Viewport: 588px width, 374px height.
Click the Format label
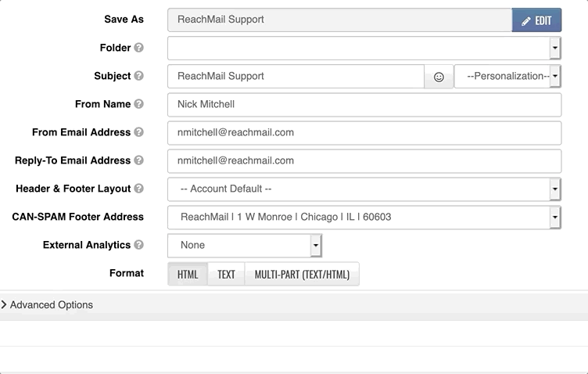click(x=127, y=273)
